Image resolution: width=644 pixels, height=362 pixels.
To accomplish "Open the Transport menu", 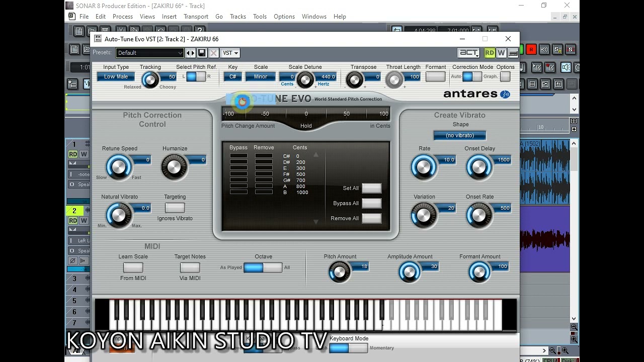I will (196, 17).
